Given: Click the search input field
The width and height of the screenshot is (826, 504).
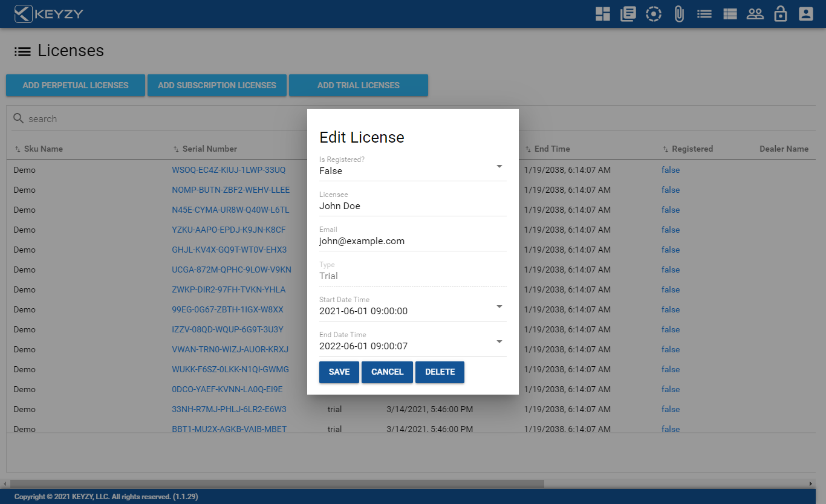Looking at the screenshot, I should coord(121,118).
